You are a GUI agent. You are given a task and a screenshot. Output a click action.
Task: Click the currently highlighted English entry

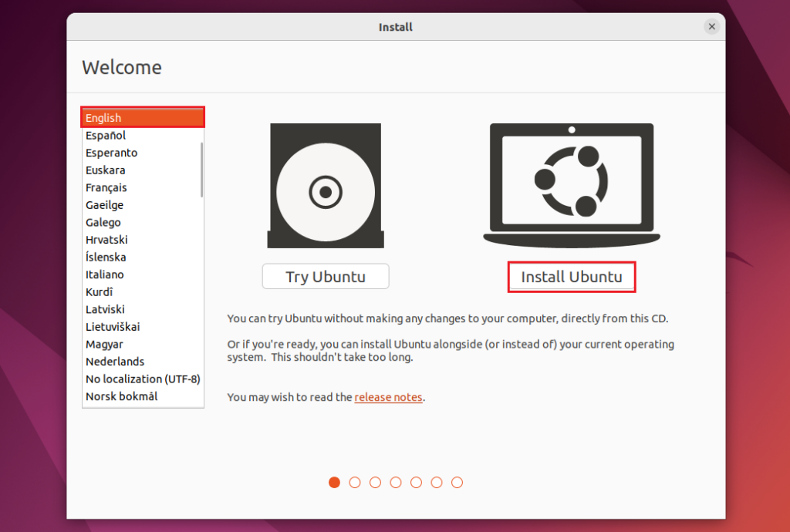pos(103,117)
